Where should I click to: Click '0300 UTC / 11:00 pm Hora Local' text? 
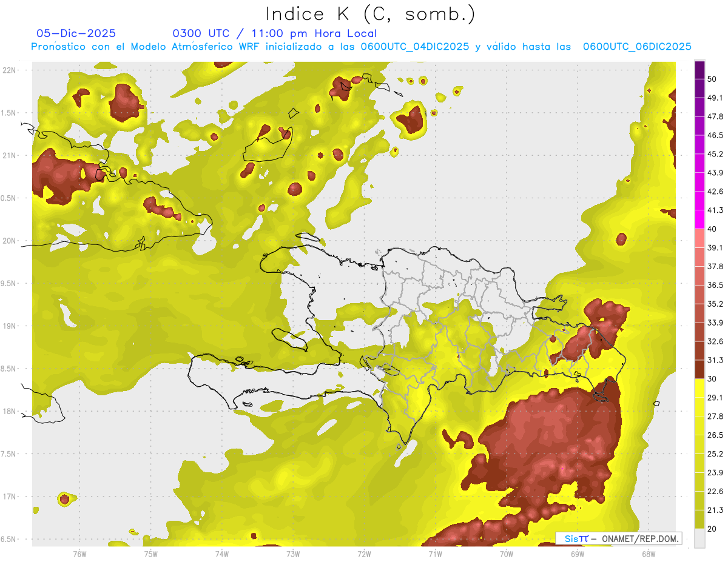[275, 33]
